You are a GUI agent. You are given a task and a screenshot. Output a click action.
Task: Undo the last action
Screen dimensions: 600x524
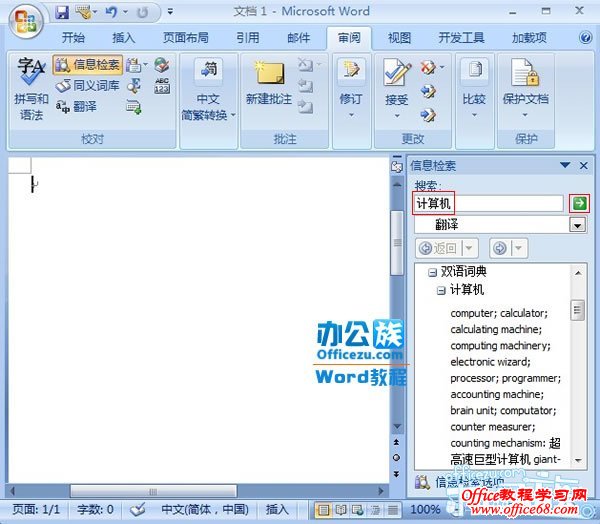coord(111,13)
